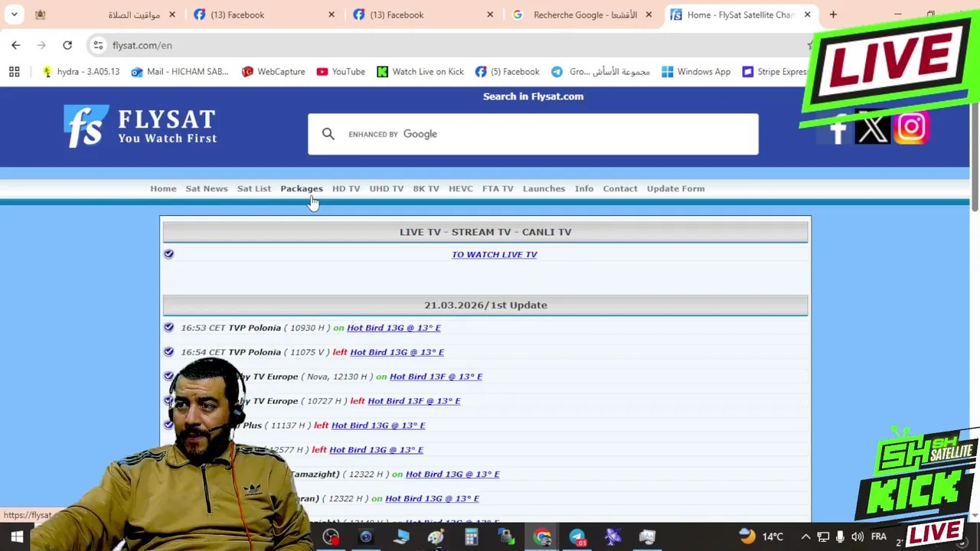Click the address bar showing flysat.com/en
The width and height of the screenshot is (980, 551).
click(452, 45)
